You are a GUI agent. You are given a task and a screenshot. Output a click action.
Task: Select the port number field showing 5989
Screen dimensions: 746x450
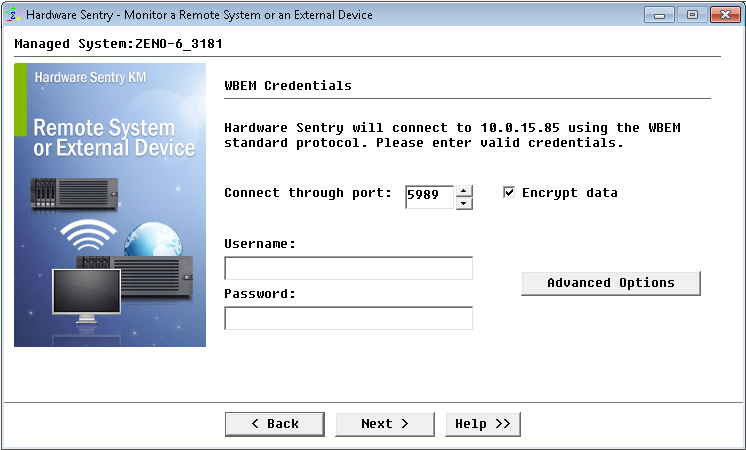point(429,197)
